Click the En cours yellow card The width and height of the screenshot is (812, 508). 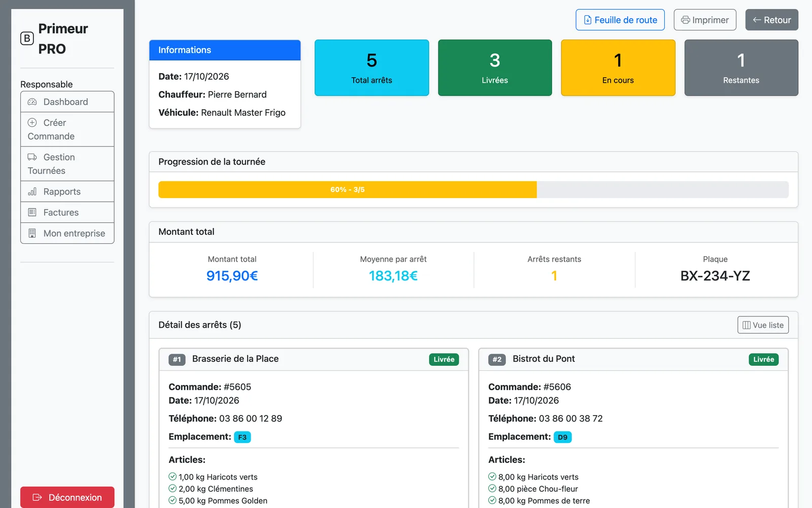pos(618,68)
